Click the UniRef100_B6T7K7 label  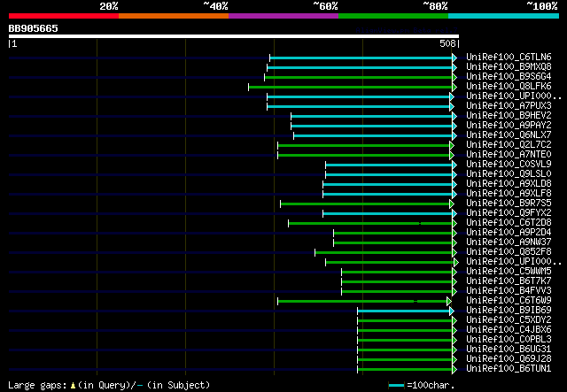509,281
